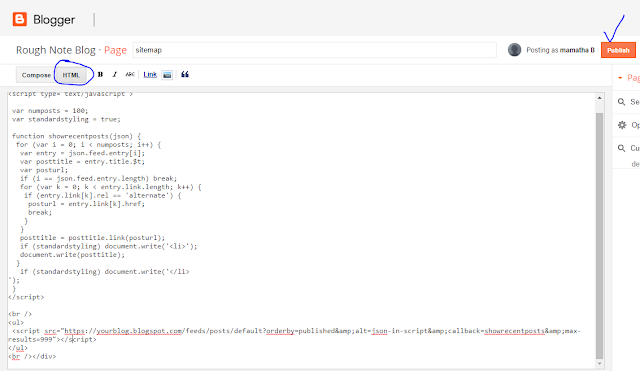The image size is (640, 371).
Task: Click the '<br /></div>' last line
Action: point(32,356)
